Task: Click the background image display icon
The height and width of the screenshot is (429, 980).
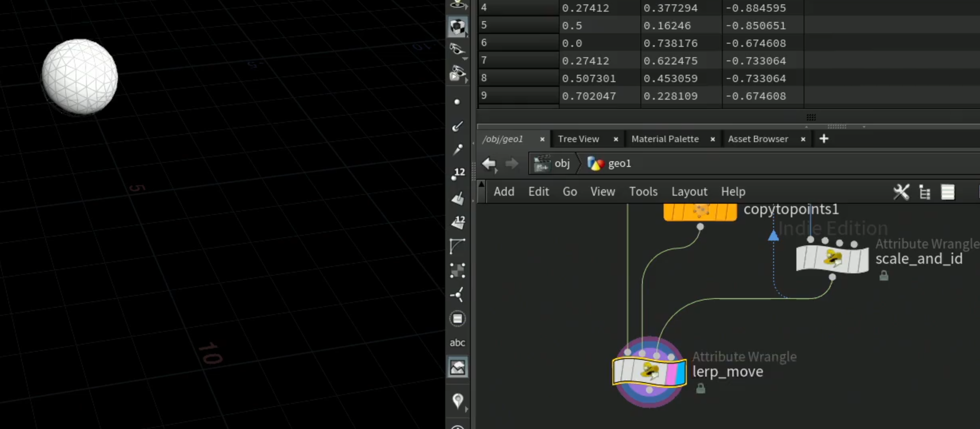Action: pyautogui.click(x=458, y=367)
